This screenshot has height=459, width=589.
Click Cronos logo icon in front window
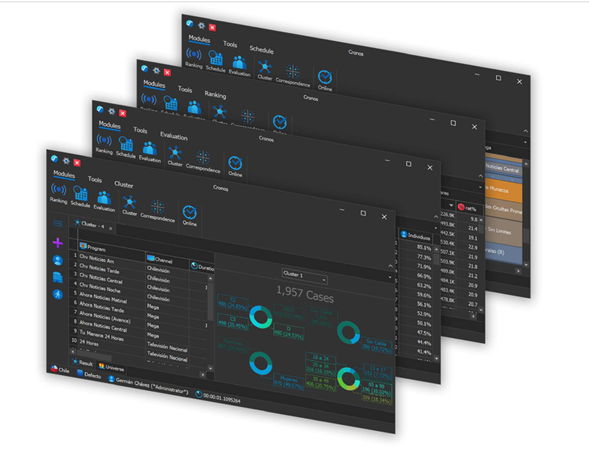pos(54,159)
